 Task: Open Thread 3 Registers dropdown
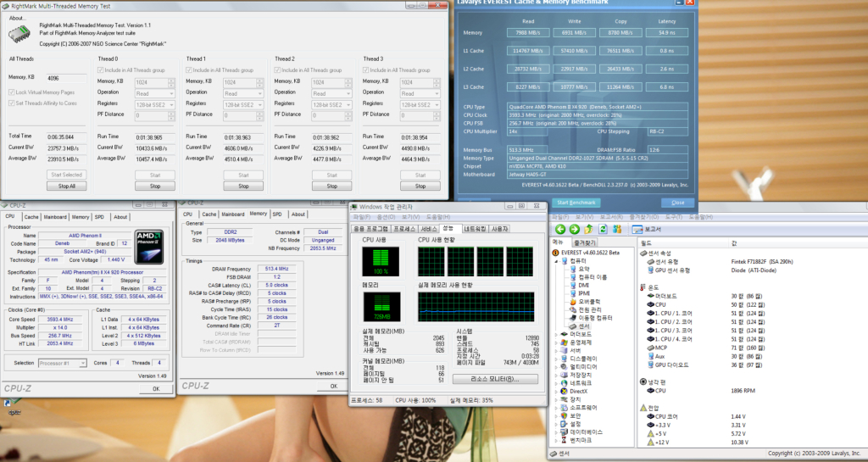pos(420,104)
